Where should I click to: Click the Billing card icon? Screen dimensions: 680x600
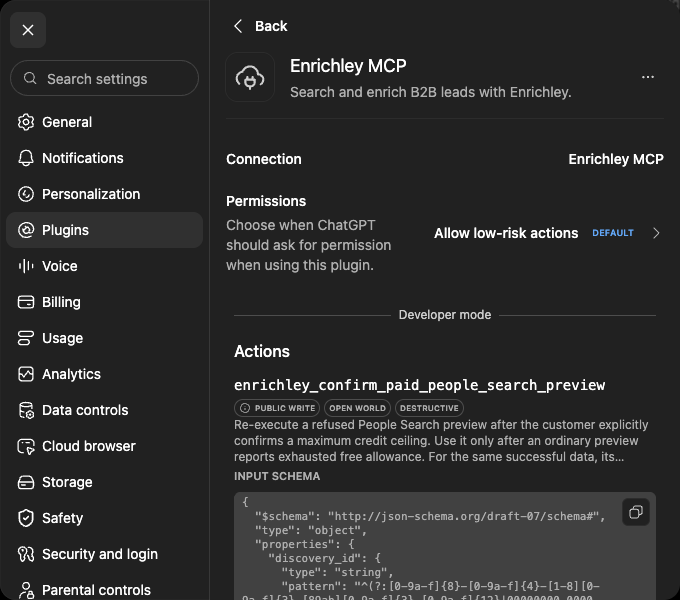pos(26,302)
